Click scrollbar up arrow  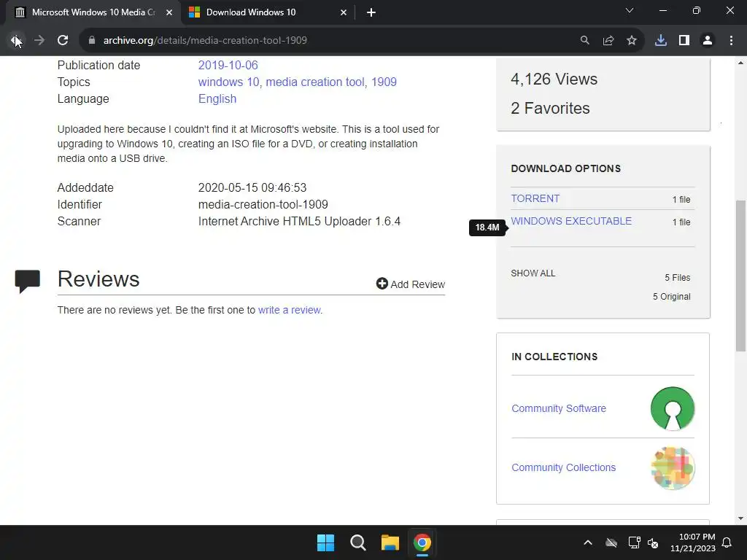[740, 63]
